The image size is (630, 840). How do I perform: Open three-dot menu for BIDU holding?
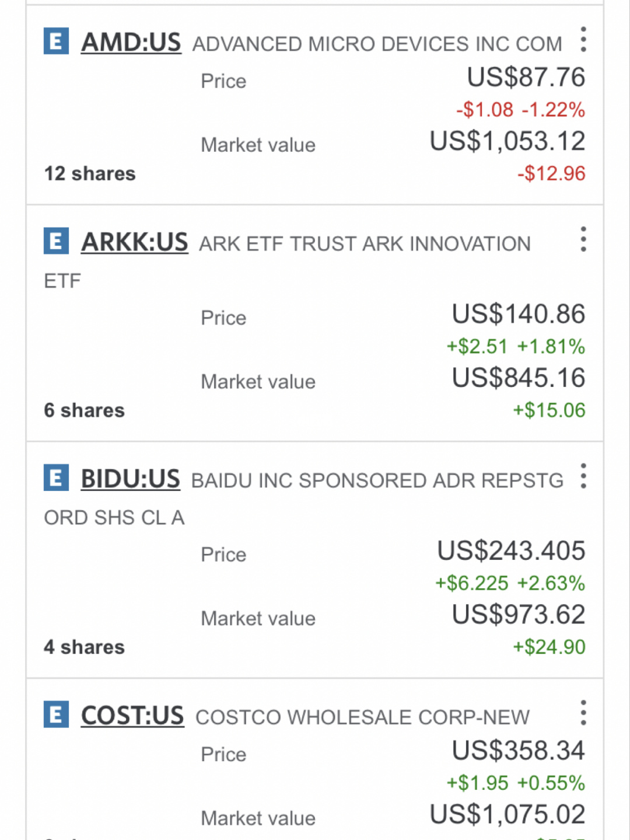point(583,476)
